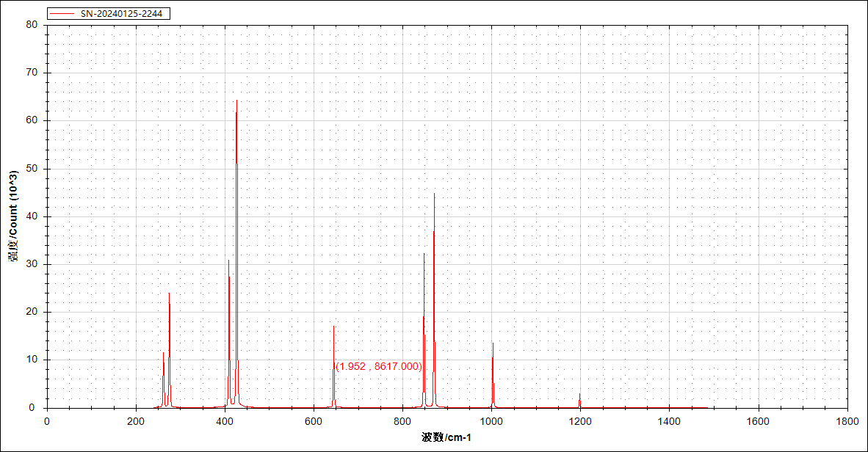Click the 强度/Count (10^3) y-axis label
The height and width of the screenshot is (452, 868).
click(x=11, y=216)
